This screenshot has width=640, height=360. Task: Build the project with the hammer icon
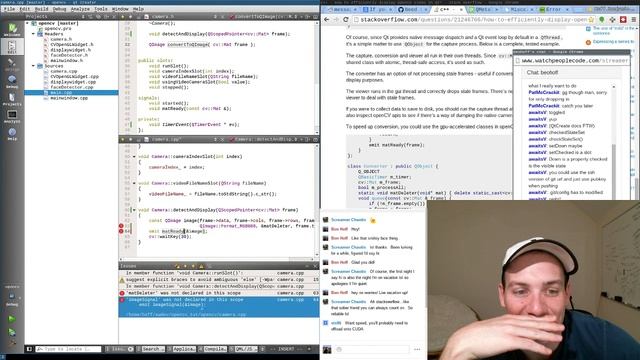(x=12, y=343)
